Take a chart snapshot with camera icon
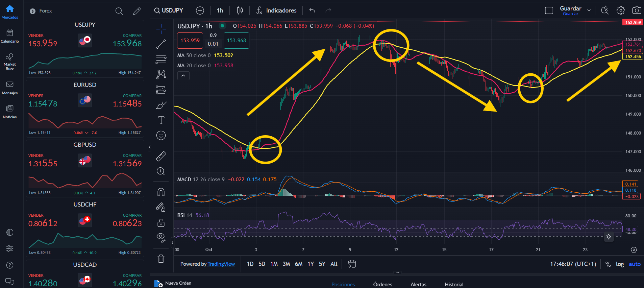 (637, 10)
